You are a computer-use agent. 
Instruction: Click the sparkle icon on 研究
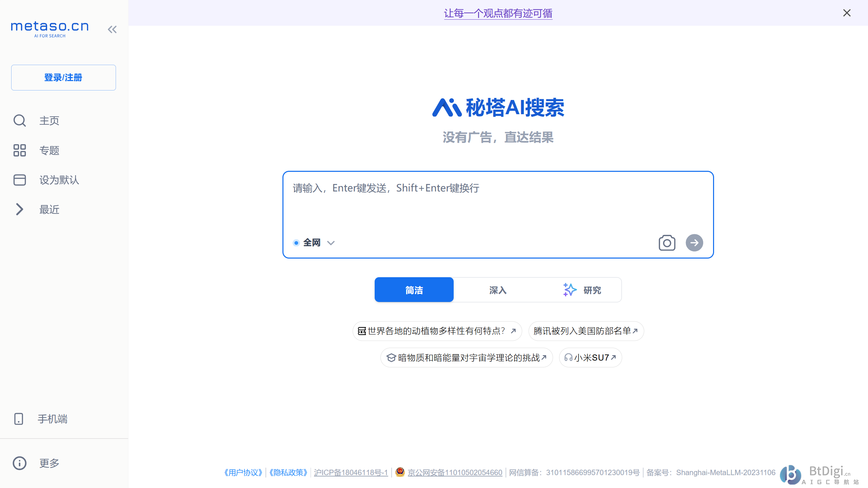coord(570,290)
